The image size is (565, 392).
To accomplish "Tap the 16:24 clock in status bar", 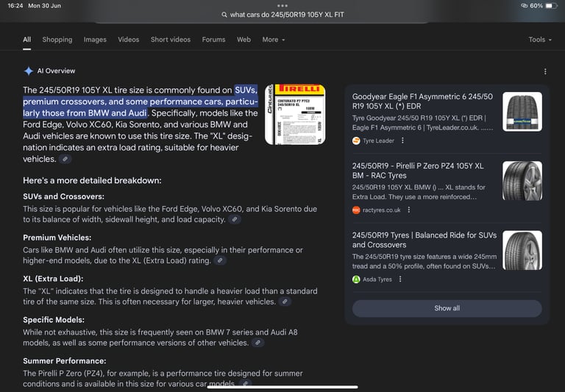I will (15, 6).
